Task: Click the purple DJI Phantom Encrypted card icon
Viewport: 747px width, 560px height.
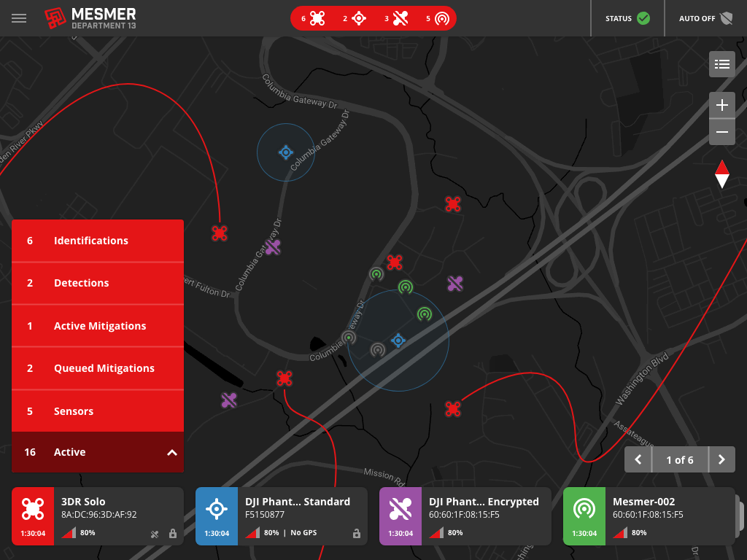Action: pos(400,507)
